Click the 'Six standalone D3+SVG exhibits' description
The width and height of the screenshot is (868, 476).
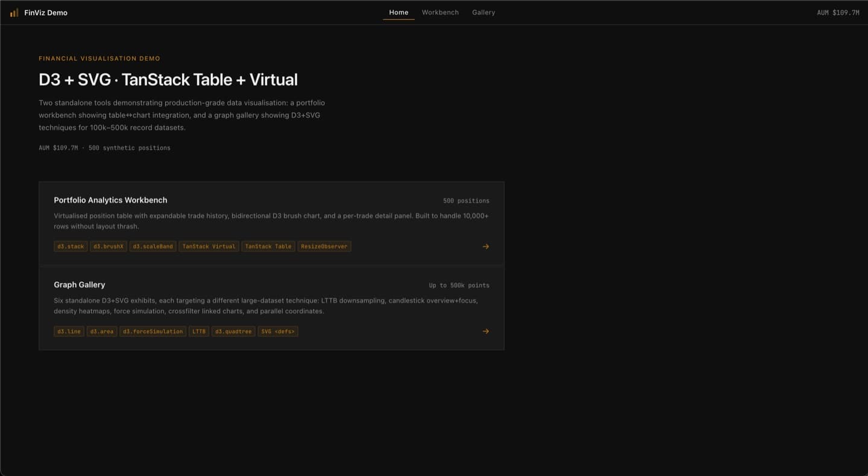[x=266, y=306]
